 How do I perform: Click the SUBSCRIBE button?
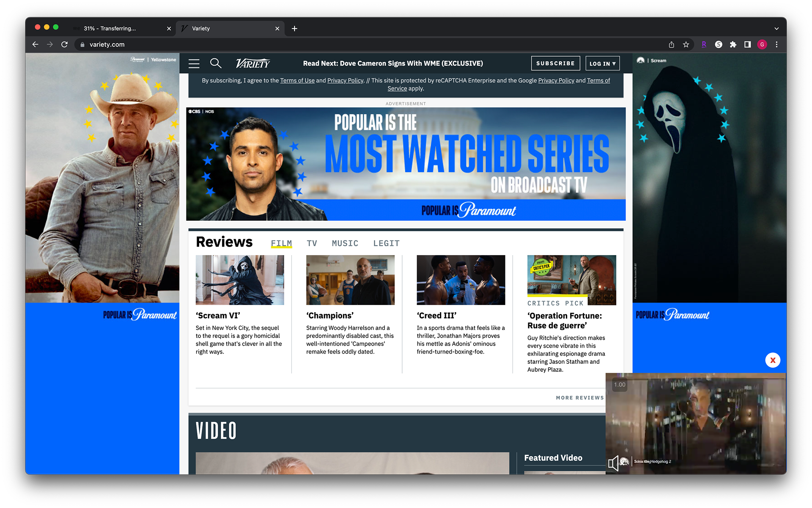tap(555, 63)
